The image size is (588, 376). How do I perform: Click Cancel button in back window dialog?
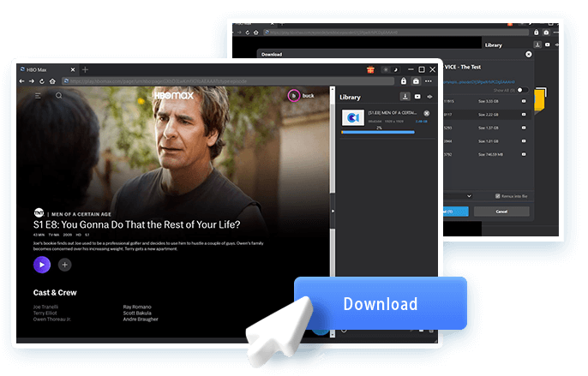point(501,212)
